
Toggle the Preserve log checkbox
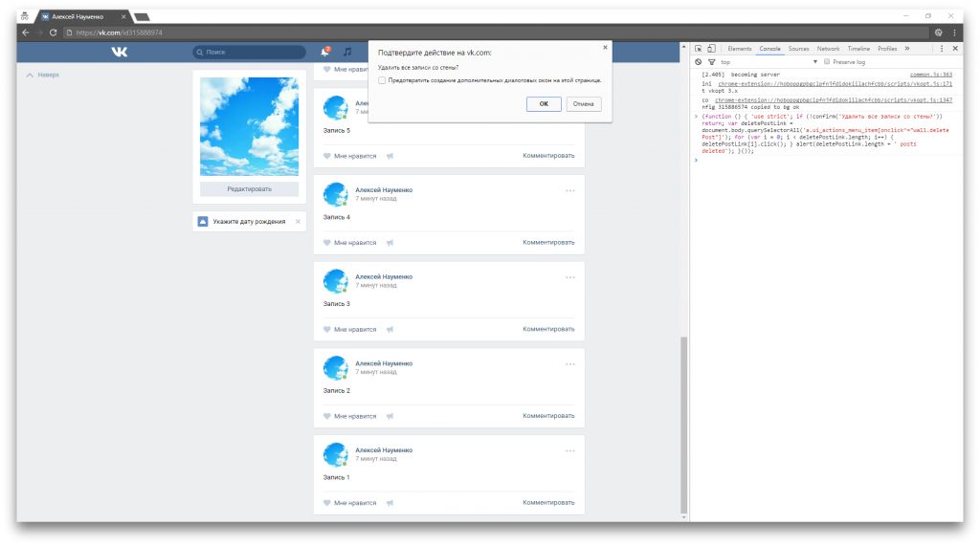[x=827, y=62]
